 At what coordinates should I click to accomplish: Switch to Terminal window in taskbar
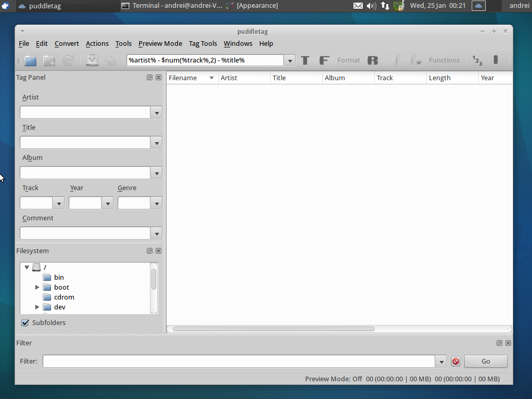171,6
